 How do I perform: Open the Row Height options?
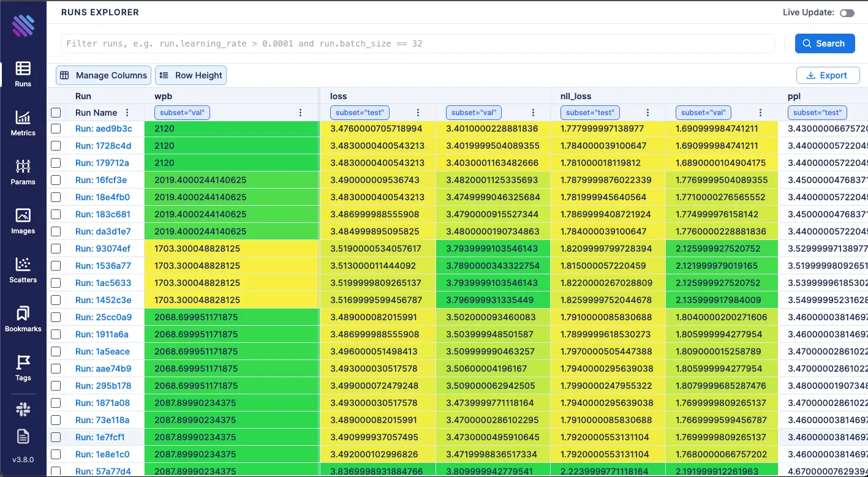(x=191, y=75)
